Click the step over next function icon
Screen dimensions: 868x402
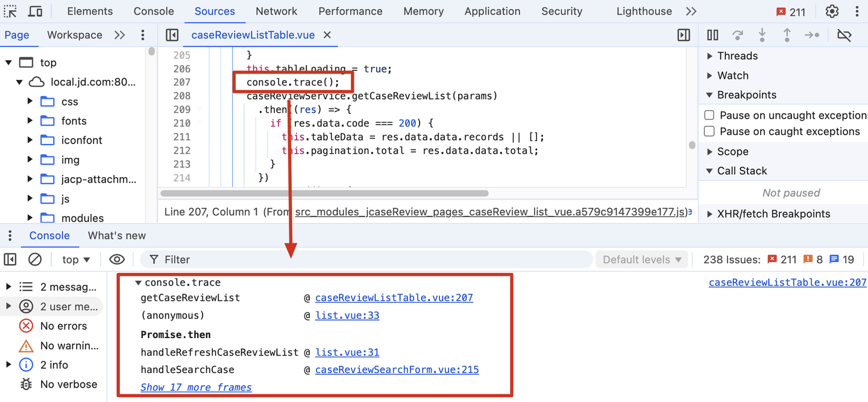[x=737, y=36]
